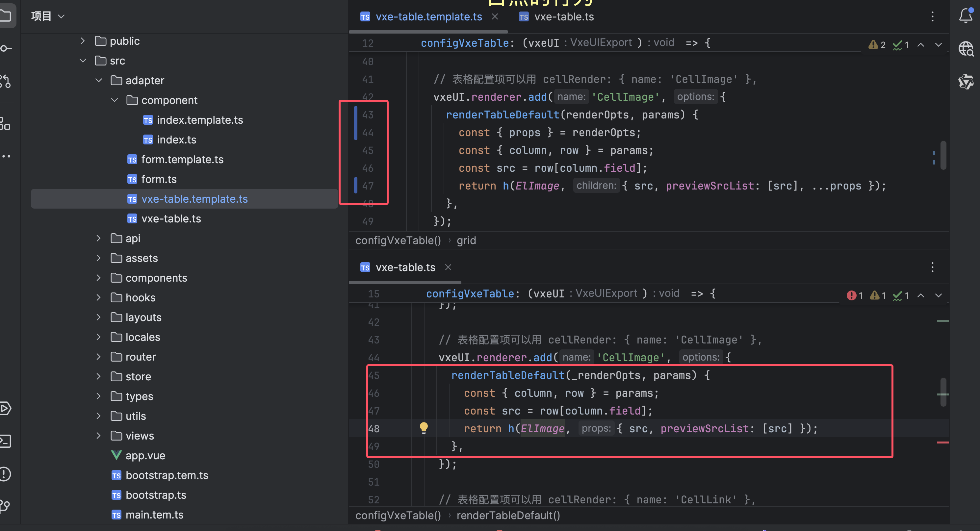The width and height of the screenshot is (980, 531).
Task: Open the Problems tool window icon
Action: (x=5, y=474)
